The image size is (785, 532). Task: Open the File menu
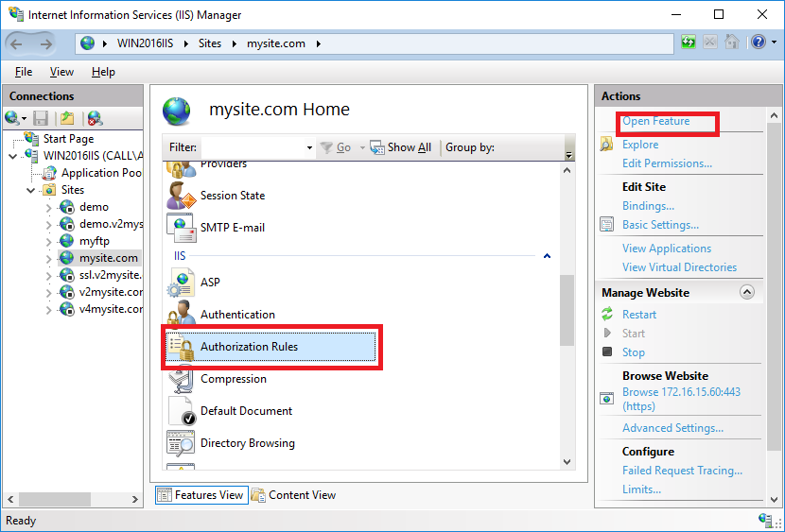pyautogui.click(x=24, y=72)
